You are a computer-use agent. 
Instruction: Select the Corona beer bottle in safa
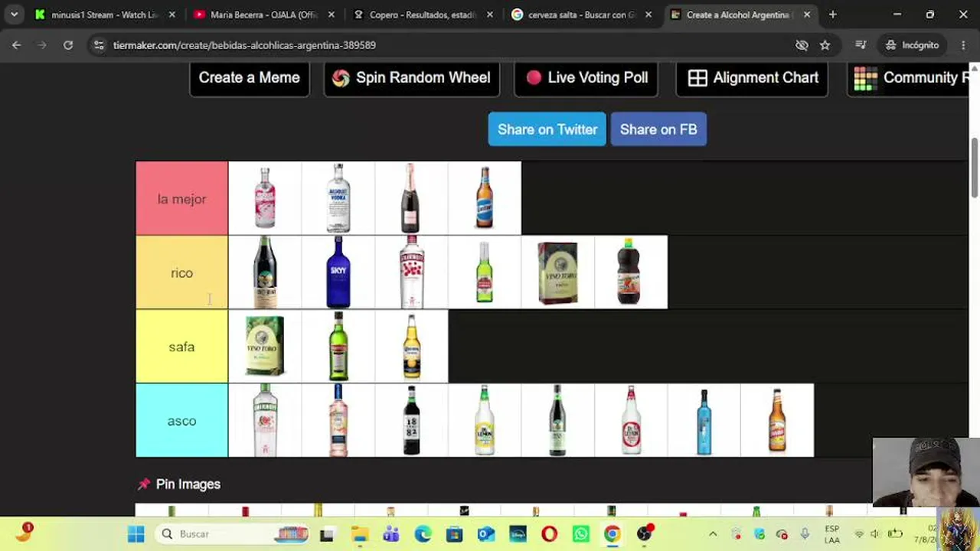point(411,347)
